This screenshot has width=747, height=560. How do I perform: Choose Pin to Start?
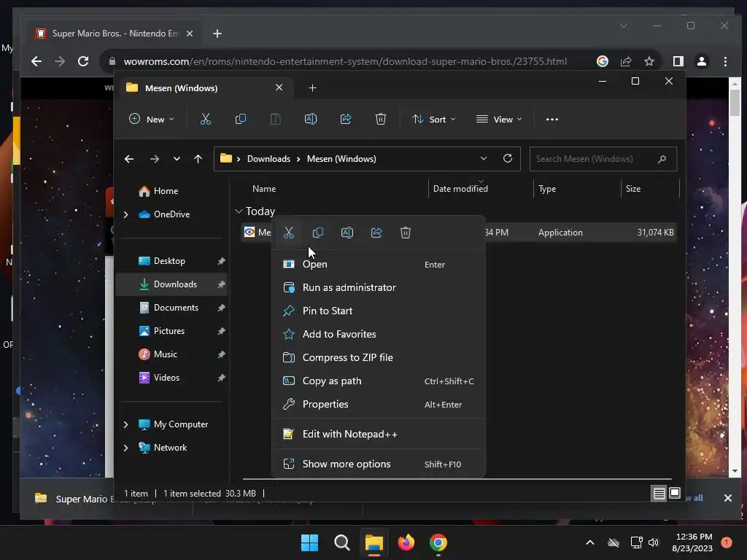click(x=379, y=311)
